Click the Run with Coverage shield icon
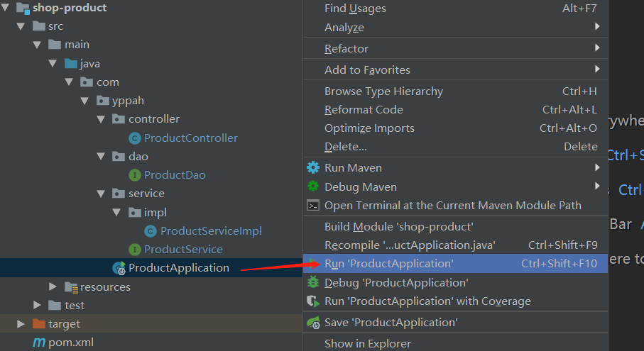The image size is (644, 351). [x=313, y=302]
